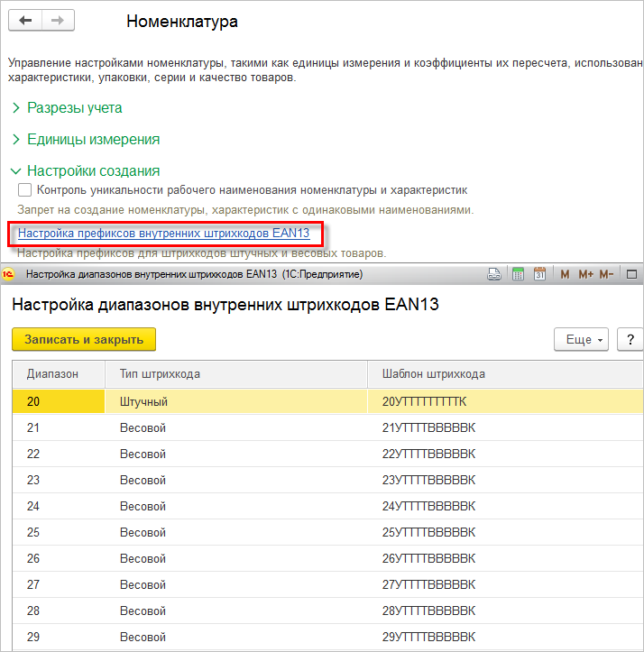Click the forward navigation arrow
Viewport: 644px width, 652px height.
(57, 21)
